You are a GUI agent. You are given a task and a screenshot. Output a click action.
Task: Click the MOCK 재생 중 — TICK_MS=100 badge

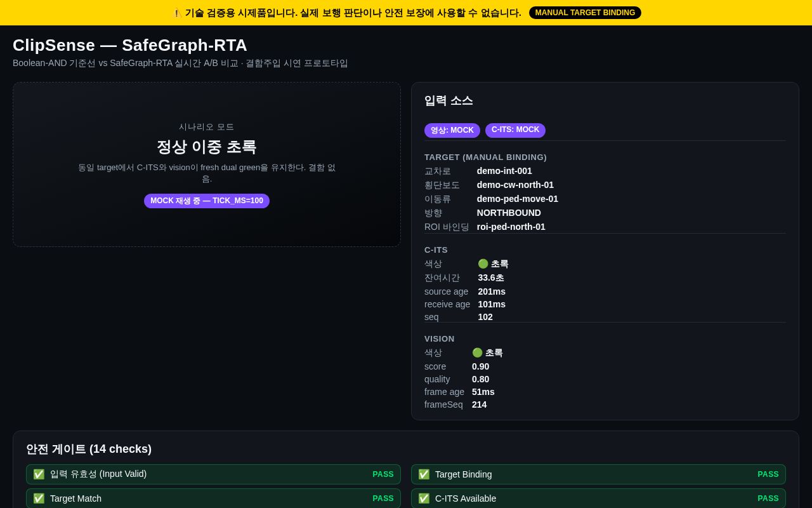pyautogui.click(x=207, y=201)
